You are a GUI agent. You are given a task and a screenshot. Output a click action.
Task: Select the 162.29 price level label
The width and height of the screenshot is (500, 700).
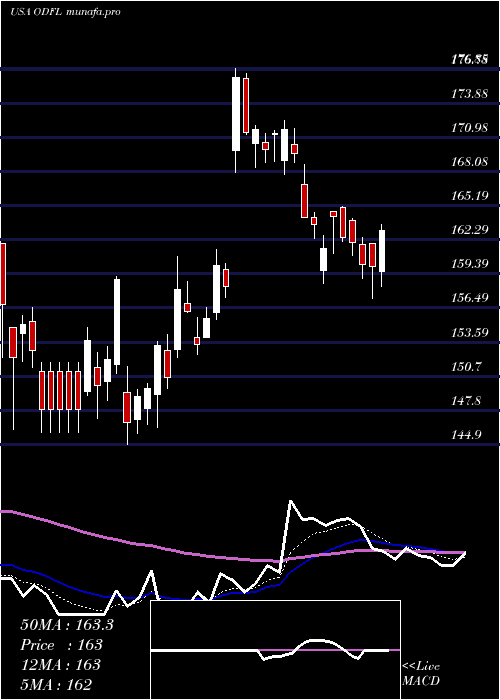(469, 230)
